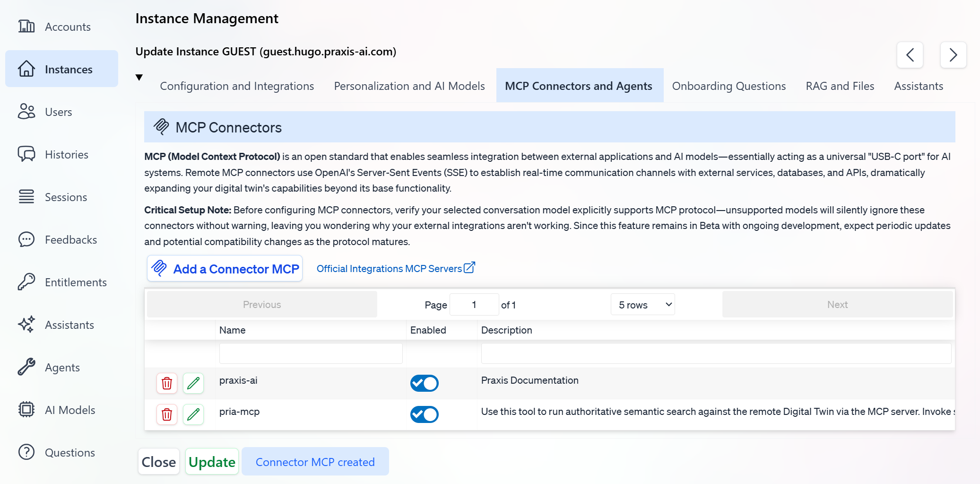The image size is (980, 484).
Task: Go to previous instance with left arrow
Action: point(910,55)
